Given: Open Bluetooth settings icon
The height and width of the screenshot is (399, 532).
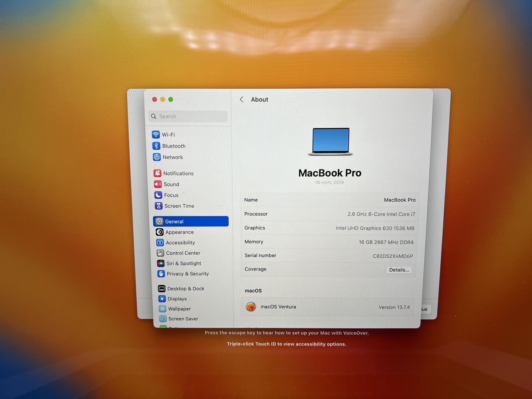Looking at the screenshot, I should coord(156,146).
